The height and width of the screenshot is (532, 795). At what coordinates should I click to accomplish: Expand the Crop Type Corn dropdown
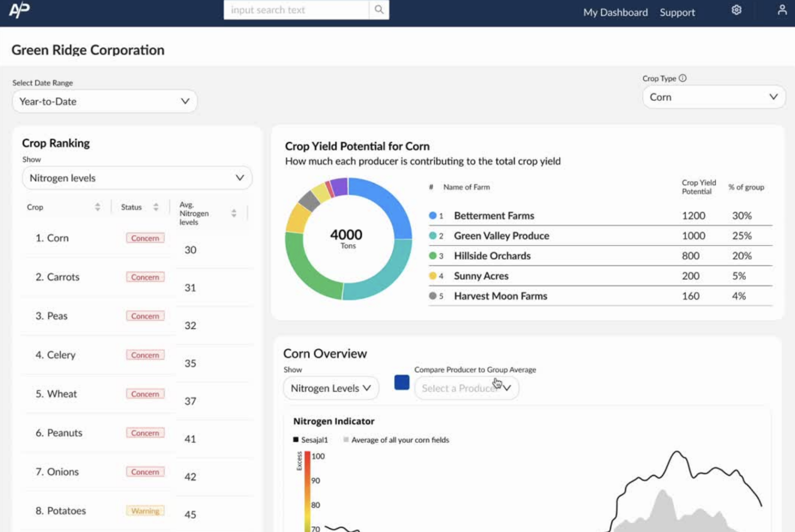(x=713, y=97)
